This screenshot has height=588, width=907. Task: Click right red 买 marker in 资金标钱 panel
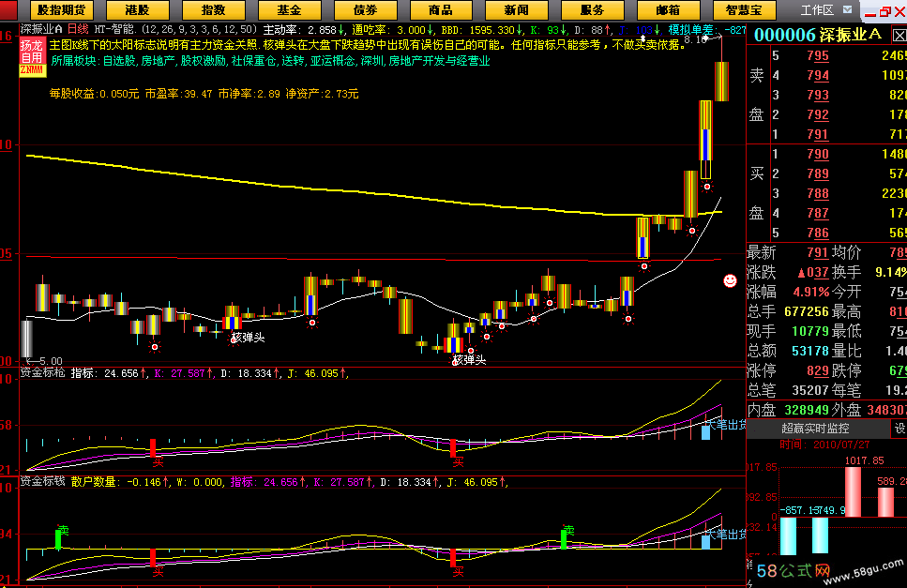point(458,572)
